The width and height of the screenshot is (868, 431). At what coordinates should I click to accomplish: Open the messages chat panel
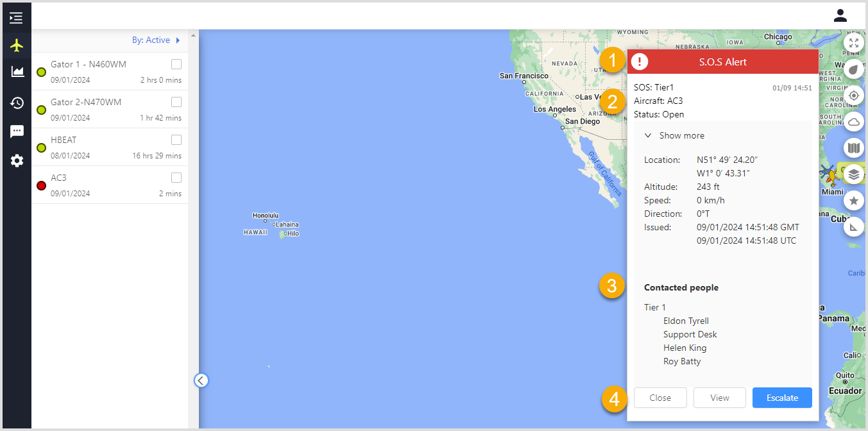click(17, 131)
